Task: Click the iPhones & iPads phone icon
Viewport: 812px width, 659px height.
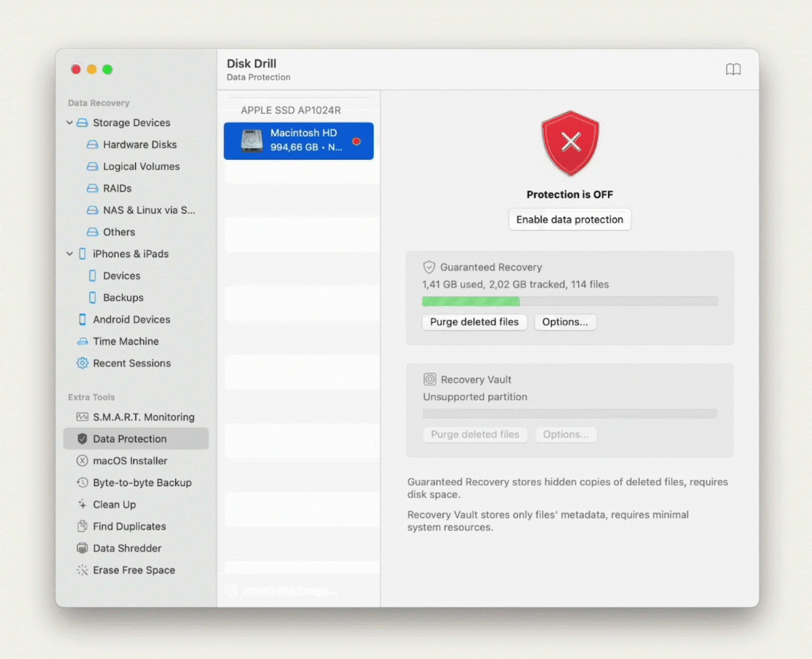Action: coord(82,254)
